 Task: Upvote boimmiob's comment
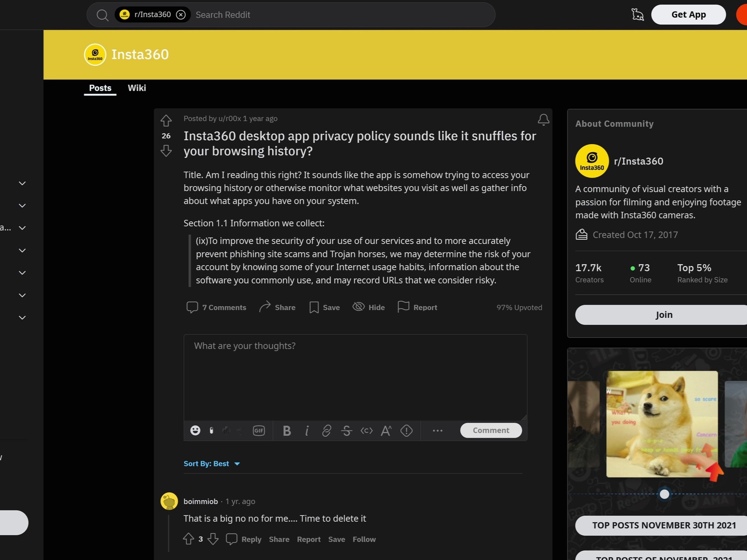[x=189, y=539]
